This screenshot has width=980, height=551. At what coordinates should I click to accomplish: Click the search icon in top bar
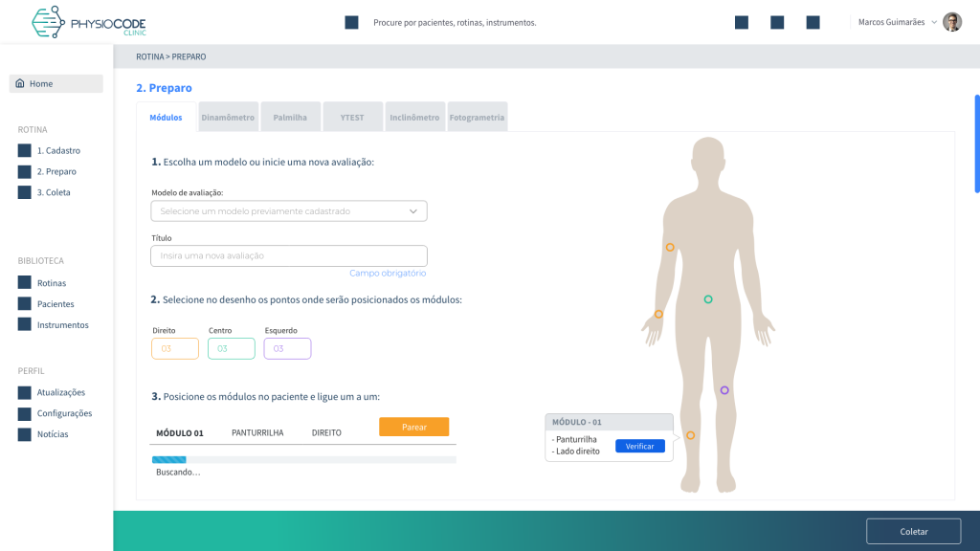[351, 22]
